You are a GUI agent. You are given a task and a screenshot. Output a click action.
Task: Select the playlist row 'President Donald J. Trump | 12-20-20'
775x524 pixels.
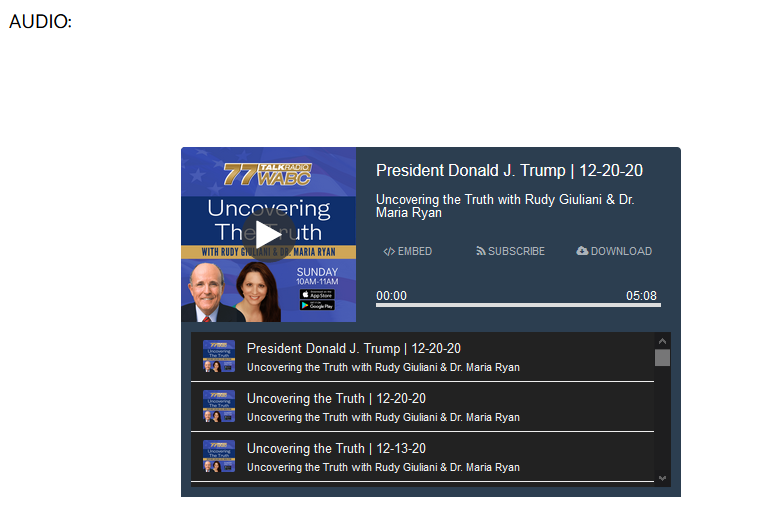pos(422,357)
